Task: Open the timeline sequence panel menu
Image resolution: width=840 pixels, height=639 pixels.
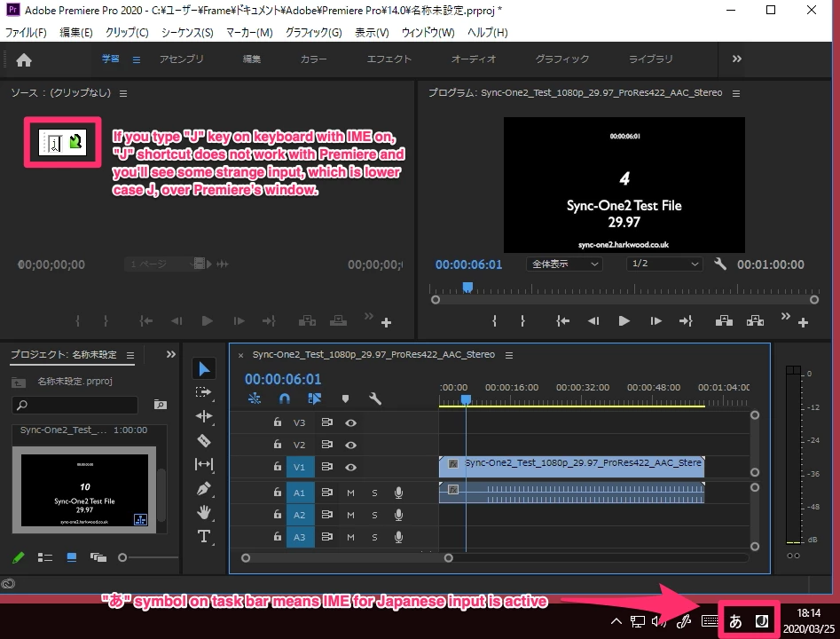Action: pyautogui.click(x=509, y=355)
